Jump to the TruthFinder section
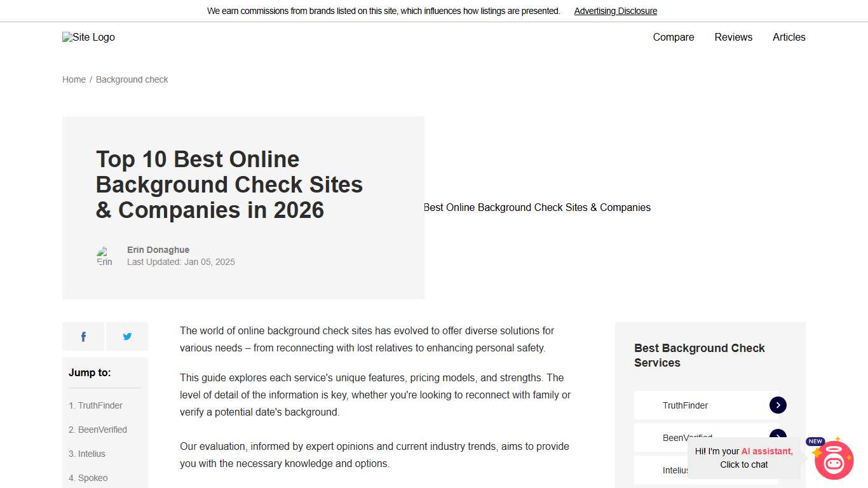 click(95, 405)
